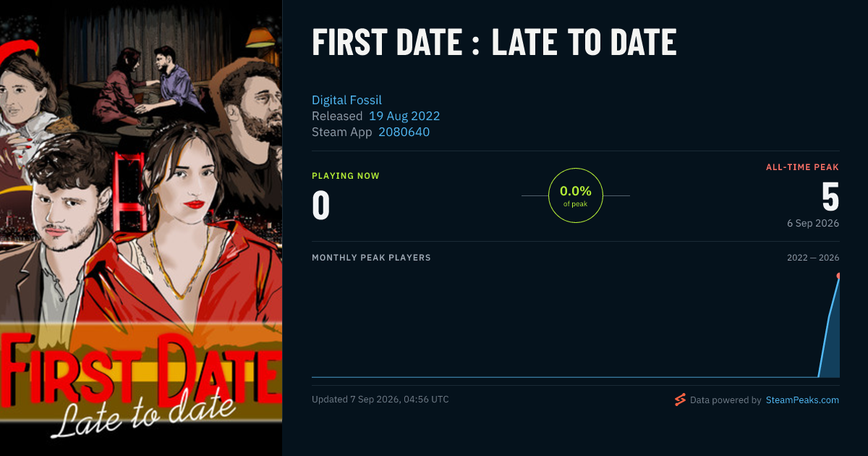Click the 0.0% of peak circle
The height and width of the screenshot is (456, 868).
click(x=576, y=195)
